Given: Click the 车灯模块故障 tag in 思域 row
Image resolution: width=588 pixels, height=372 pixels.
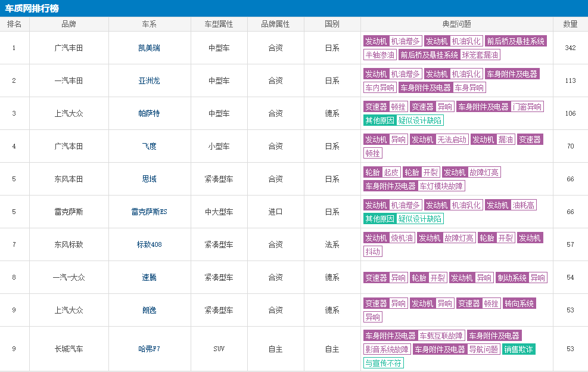Looking at the screenshot, I should 441,186.
